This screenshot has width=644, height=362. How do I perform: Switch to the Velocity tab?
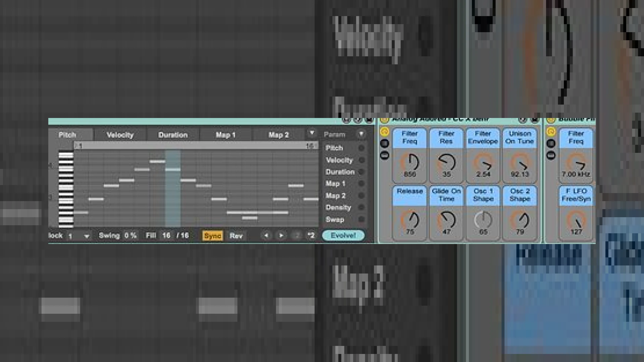click(120, 135)
